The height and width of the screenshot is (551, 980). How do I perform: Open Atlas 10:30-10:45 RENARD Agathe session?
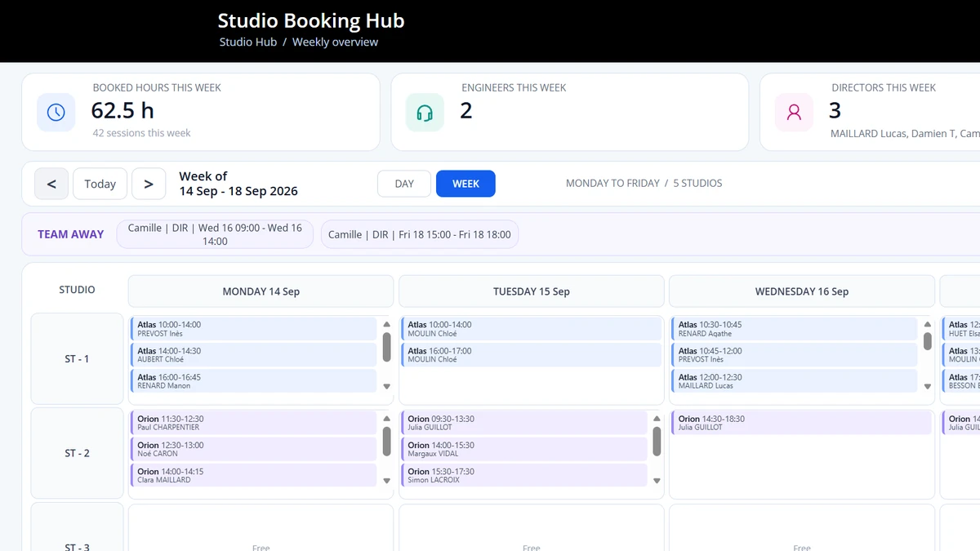795,329
